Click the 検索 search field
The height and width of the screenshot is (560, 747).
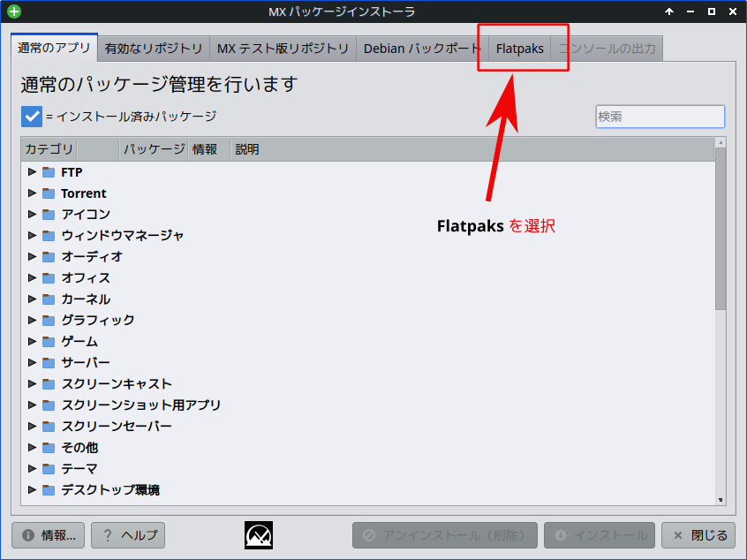coord(660,117)
